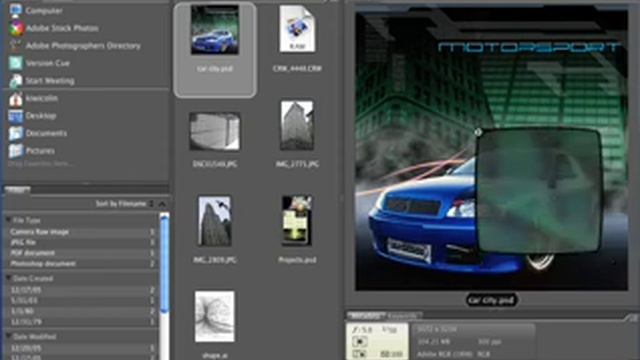Filter by PDF document type
Screen dimensions: 640x360
coord(81,253)
